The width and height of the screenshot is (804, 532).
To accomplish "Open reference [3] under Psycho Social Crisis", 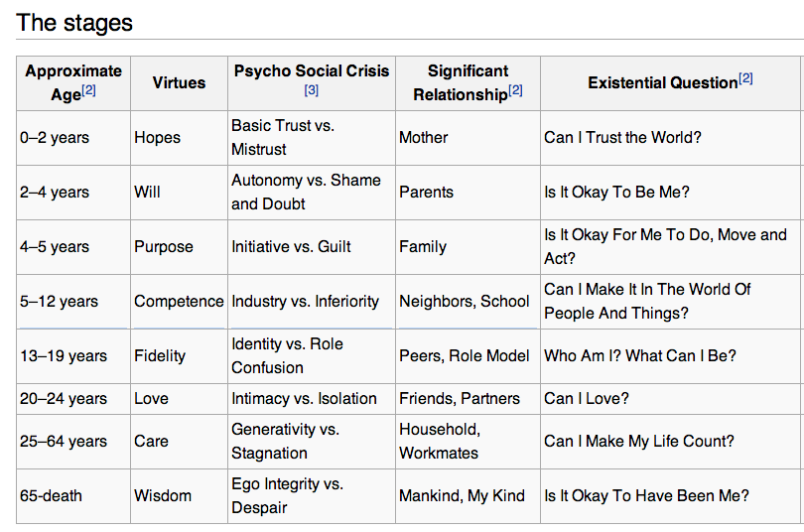I will (x=311, y=90).
